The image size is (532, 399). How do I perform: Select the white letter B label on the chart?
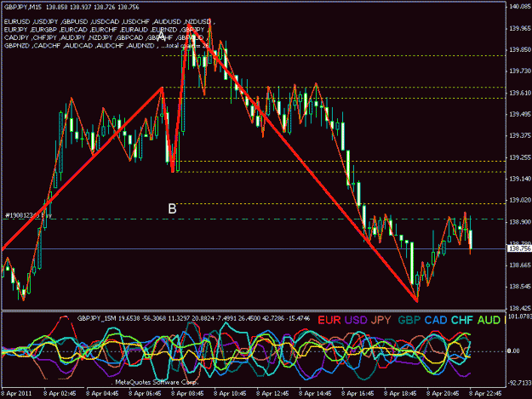click(x=172, y=208)
